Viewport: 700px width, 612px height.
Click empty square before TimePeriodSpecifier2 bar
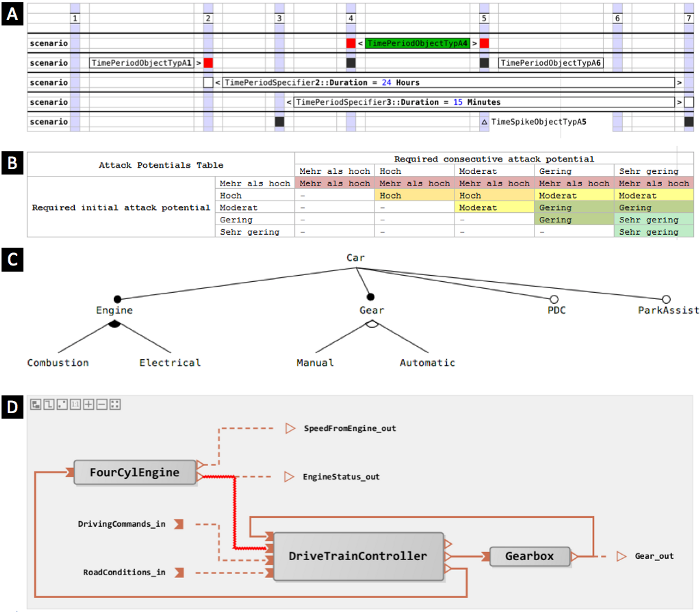tap(208, 82)
